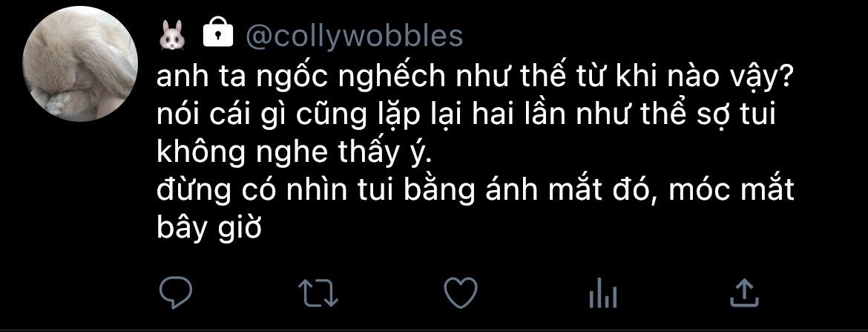Click the words "móc mắt" in the tweet
Viewport: 868px width, 332px height.
click(732, 192)
